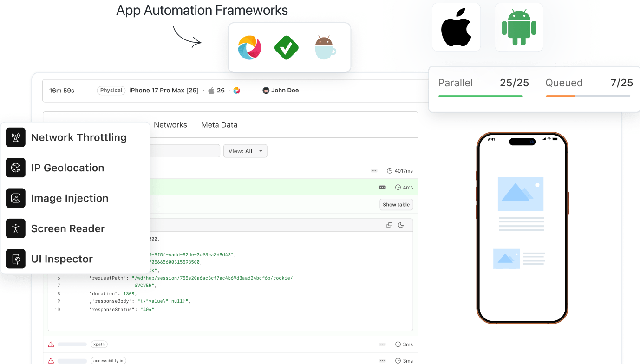640x364 pixels.
Task: Select the Apple platform icon
Action: (456, 27)
